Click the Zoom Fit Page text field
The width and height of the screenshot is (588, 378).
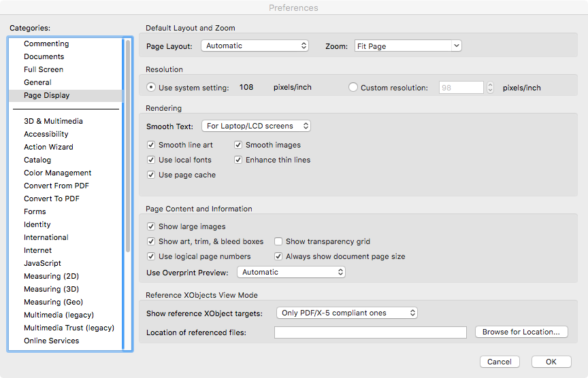(403, 46)
